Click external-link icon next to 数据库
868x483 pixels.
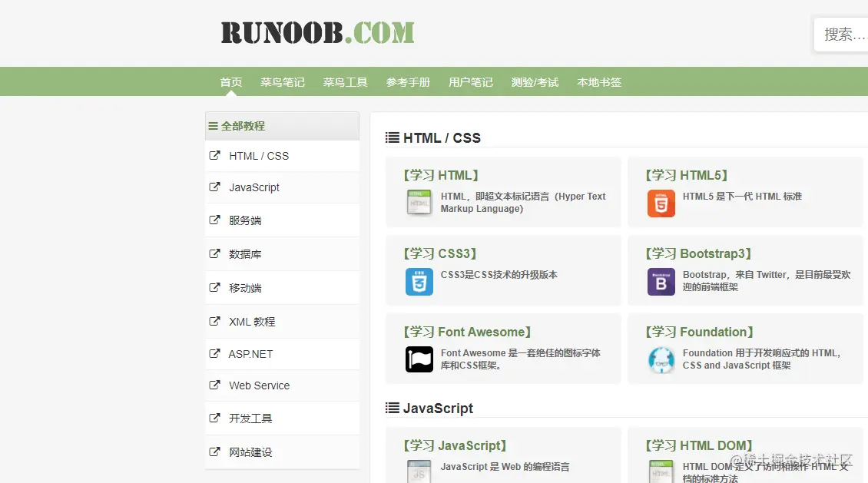[214, 253]
